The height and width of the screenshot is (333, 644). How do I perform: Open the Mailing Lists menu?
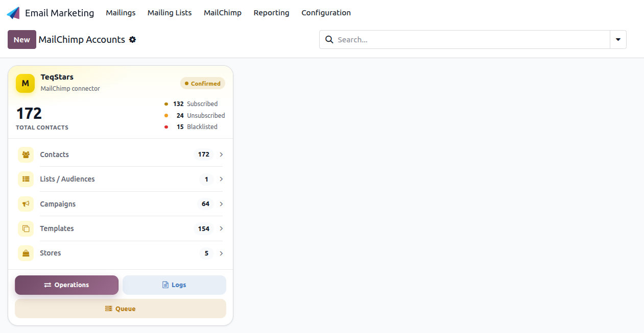[x=170, y=13]
